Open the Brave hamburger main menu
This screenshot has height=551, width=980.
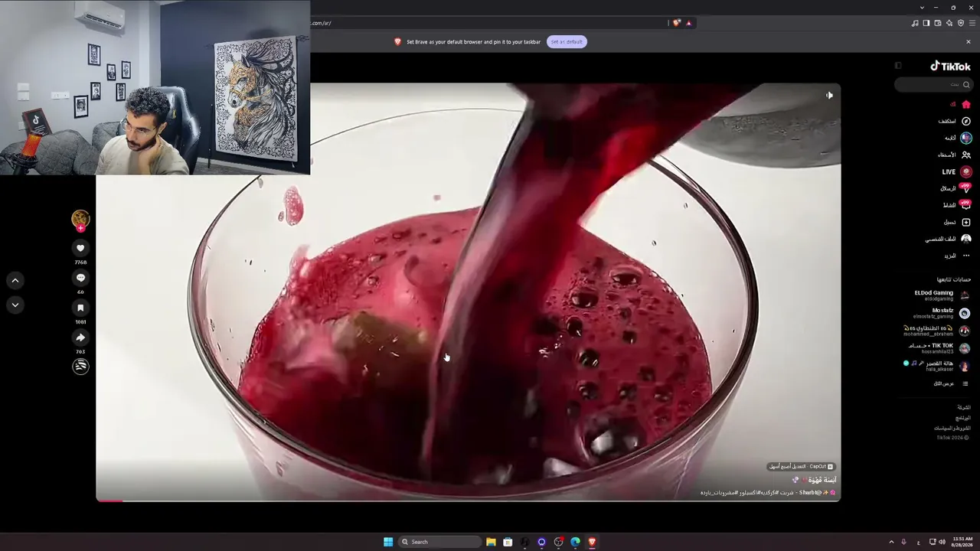[x=972, y=23]
